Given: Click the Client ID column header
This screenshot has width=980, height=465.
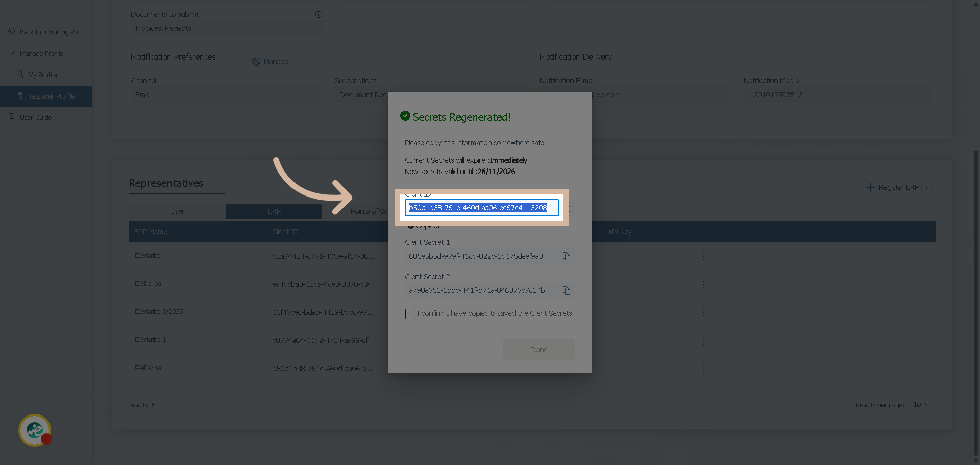Looking at the screenshot, I should click(285, 232).
